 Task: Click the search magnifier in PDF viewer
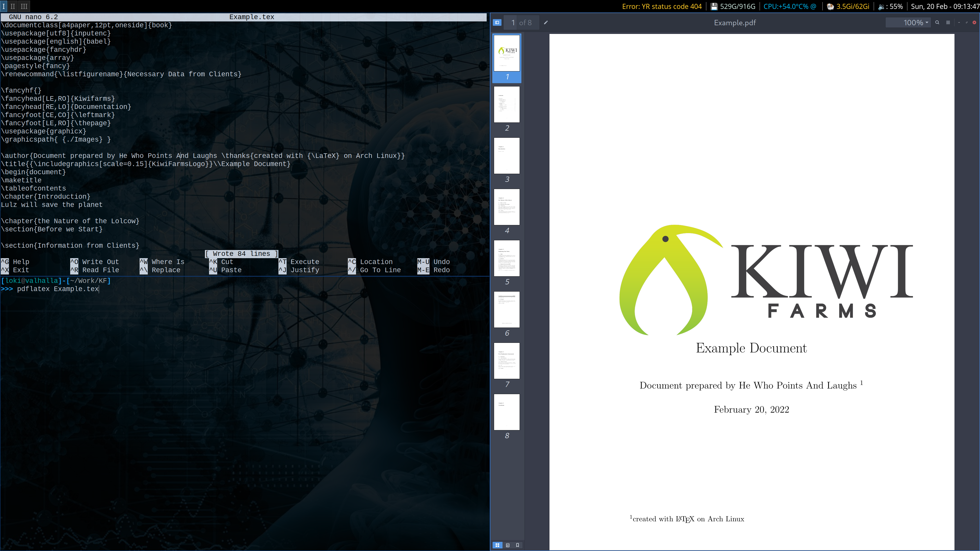tap(937, 22)
